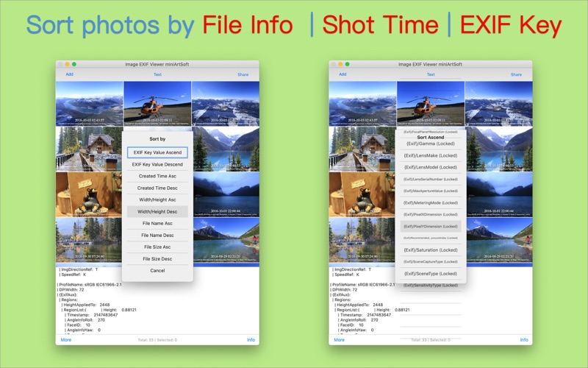The height and width of the screenshot is (368, 588).
Task: Select helicopter photo in left window
Action: (157, 104)
